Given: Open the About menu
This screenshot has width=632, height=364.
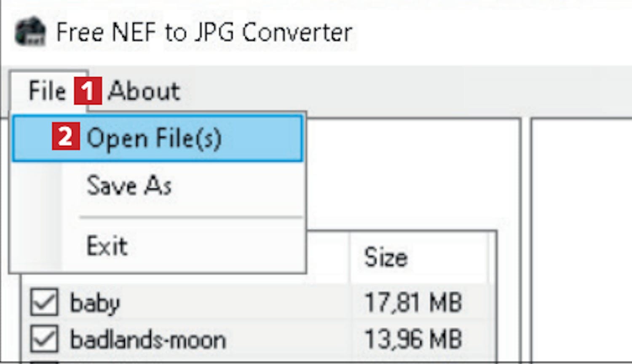Looking at the screenshot, I should (144, 91).
